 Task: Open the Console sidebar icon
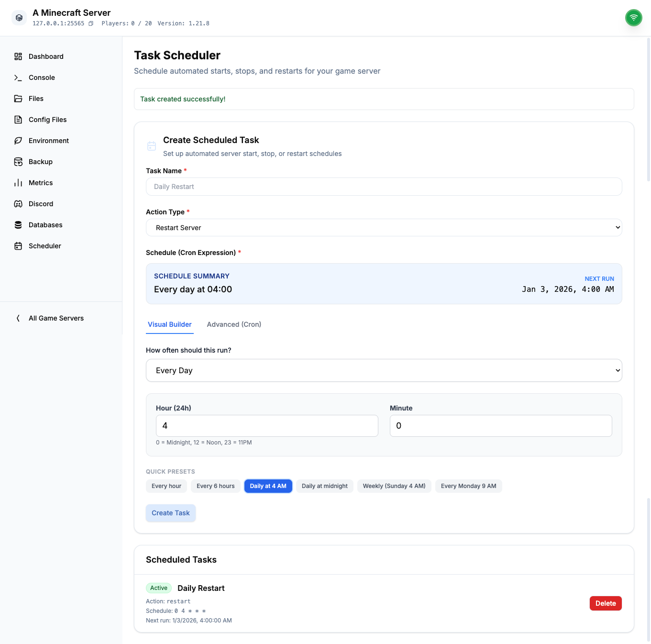click(18, 78)
